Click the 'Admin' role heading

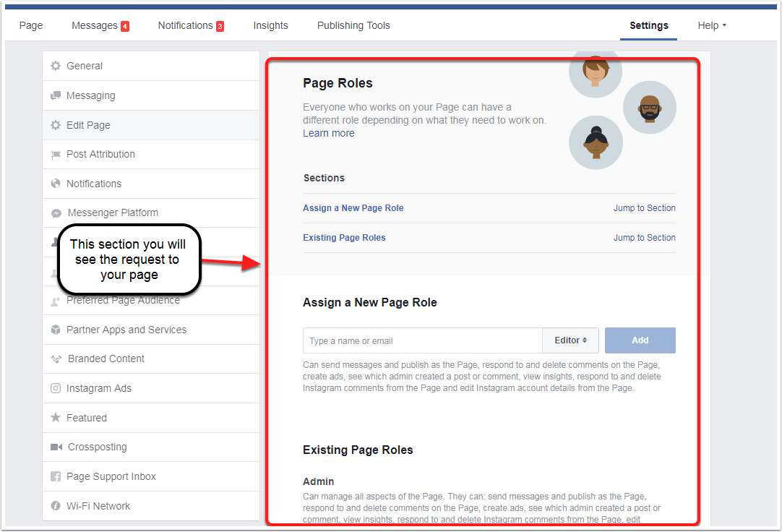(x=318, y=481)
